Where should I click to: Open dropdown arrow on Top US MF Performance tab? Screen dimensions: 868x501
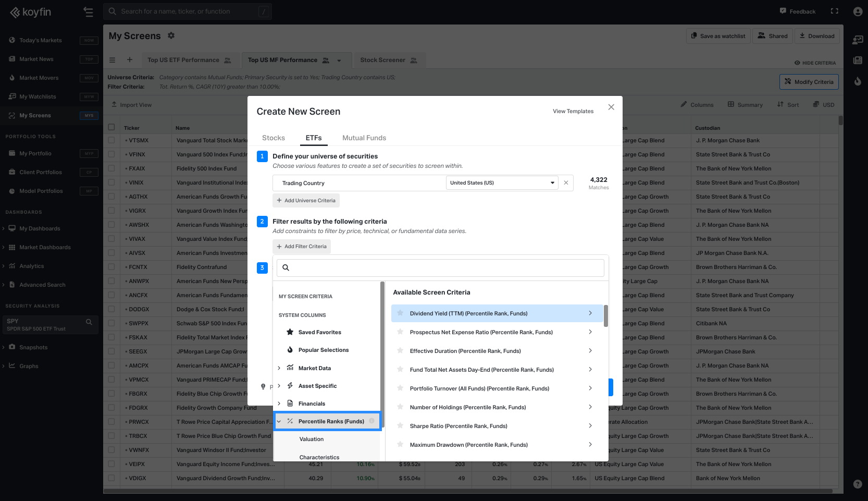[339, 60]
